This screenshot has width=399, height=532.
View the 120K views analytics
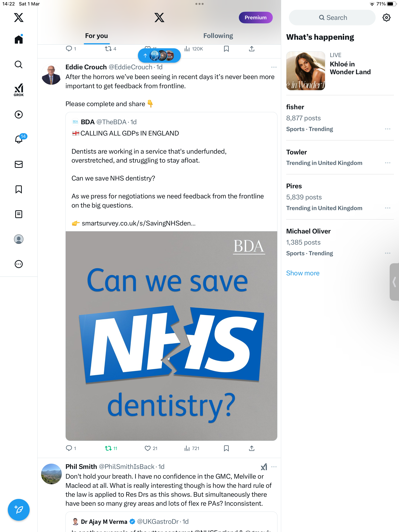click(x=193, y=49)
